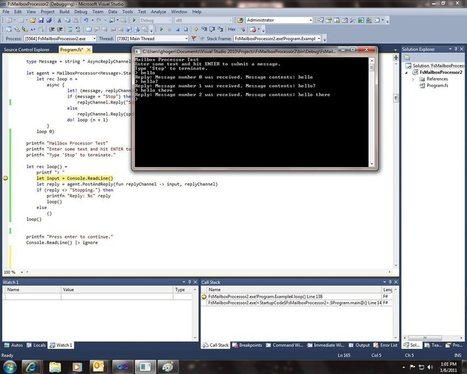Click the Windows Start orb
This screenshot has height=374, width=467.
click(x=10, y=367)
